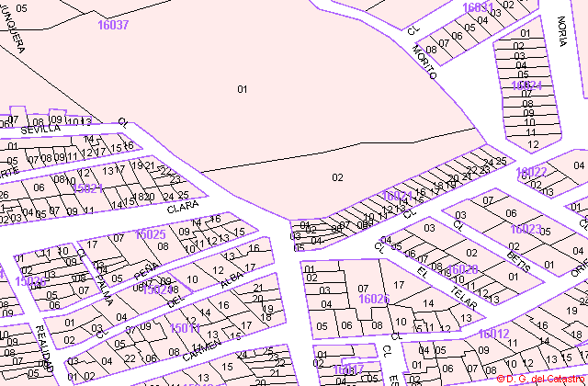Select block label 15021

(x=87, y=188)
